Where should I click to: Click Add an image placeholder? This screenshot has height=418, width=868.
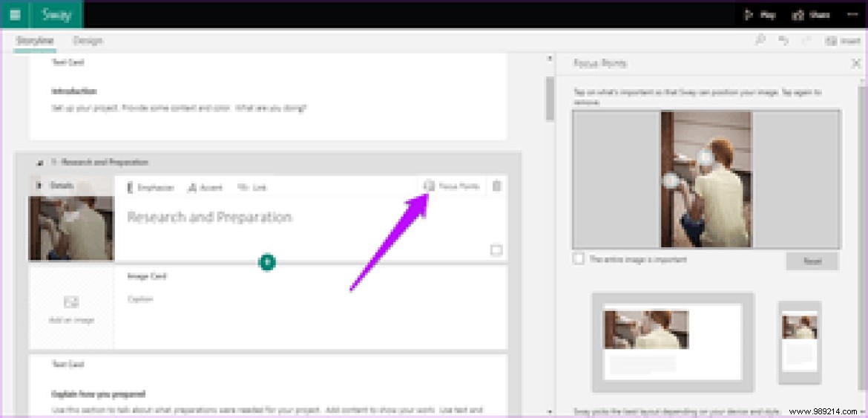[x=71, y=309]
